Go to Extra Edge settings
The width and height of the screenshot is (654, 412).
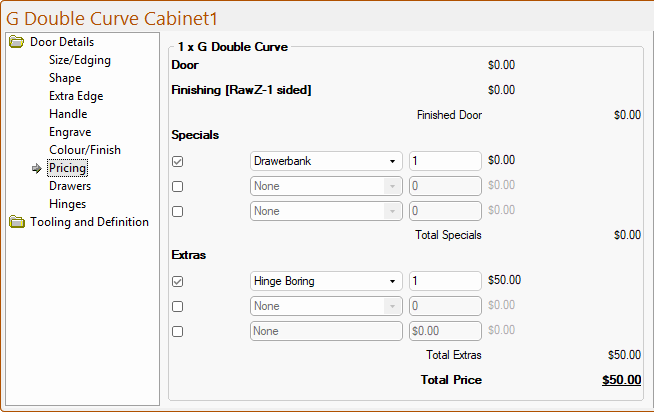pos(76,96)
